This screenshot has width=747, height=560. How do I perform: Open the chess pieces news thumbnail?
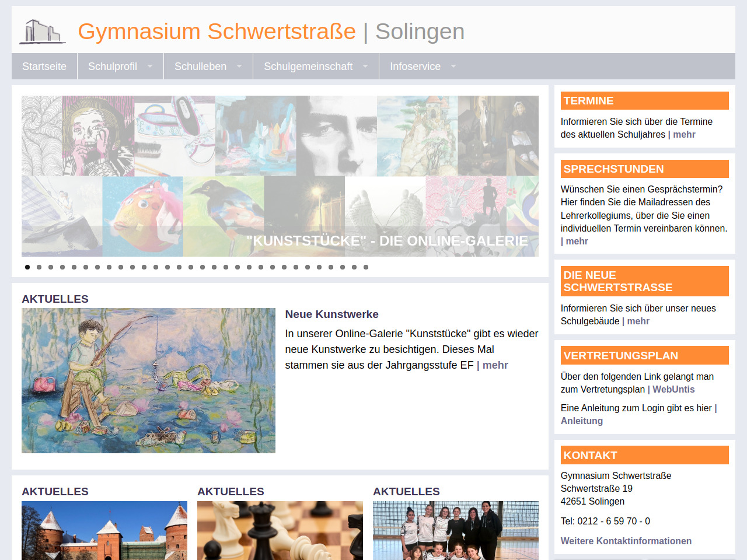[x=280, y=530]
